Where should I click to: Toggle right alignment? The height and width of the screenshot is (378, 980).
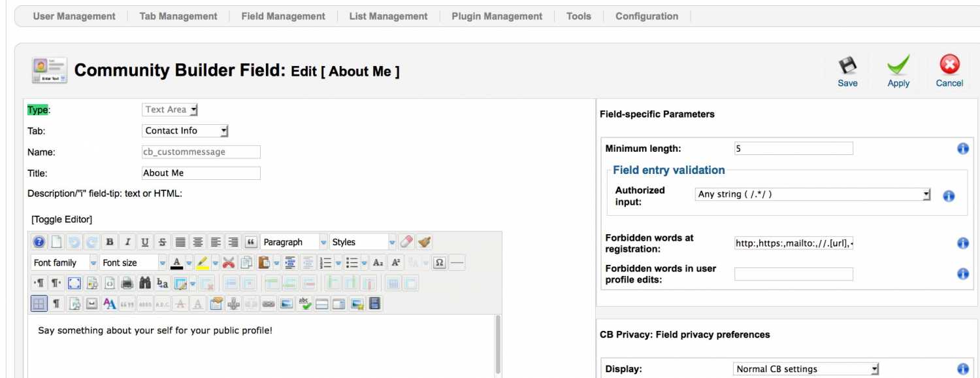coord(233,242)
